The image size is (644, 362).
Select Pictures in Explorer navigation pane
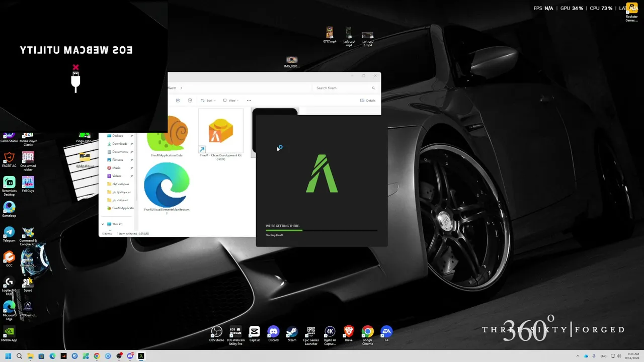tap(118, 160)
